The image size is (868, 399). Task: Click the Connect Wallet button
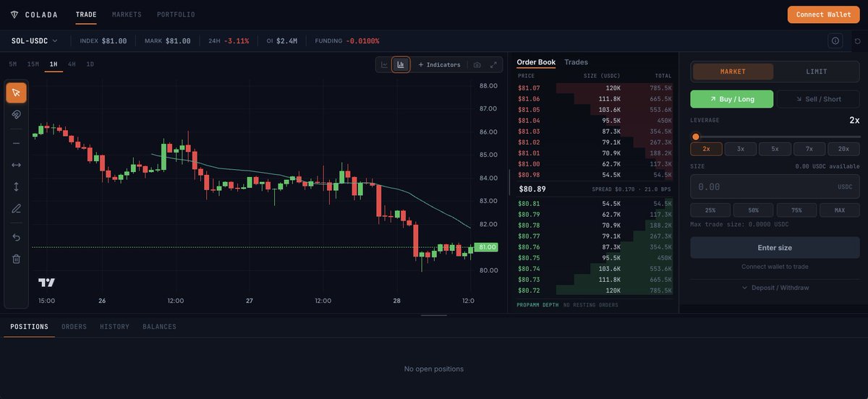click(x=824, y=14)
